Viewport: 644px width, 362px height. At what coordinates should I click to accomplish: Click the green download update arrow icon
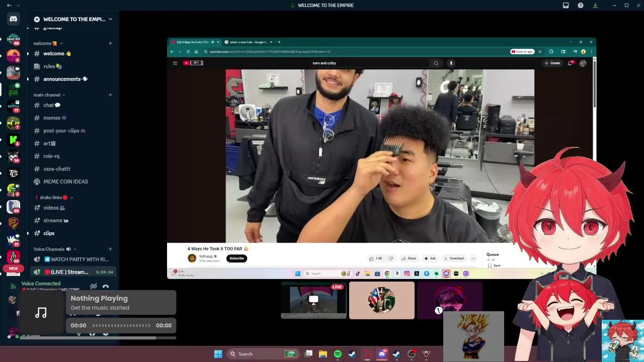point(595,5)
